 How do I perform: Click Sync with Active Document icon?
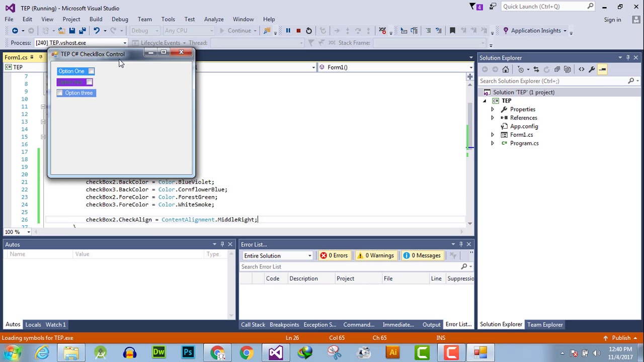[x=536, y=69]
